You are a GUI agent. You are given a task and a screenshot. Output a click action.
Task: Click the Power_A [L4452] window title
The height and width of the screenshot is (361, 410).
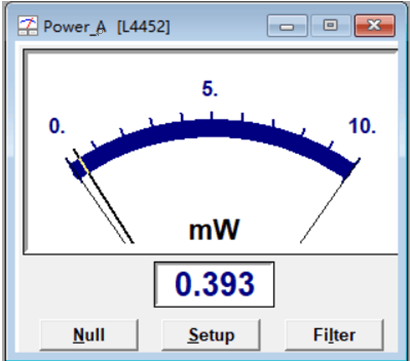click(107, 26)
